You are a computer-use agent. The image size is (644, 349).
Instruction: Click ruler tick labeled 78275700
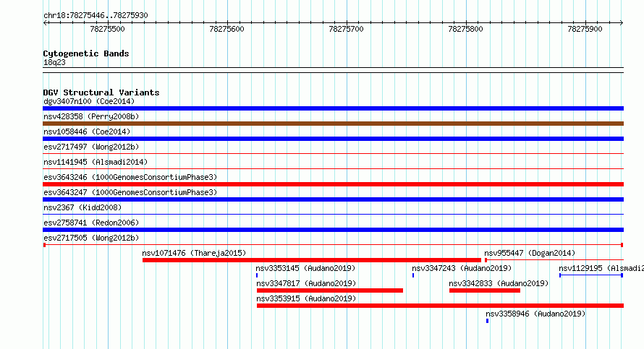pyautogui.click(x=346, y=29)
